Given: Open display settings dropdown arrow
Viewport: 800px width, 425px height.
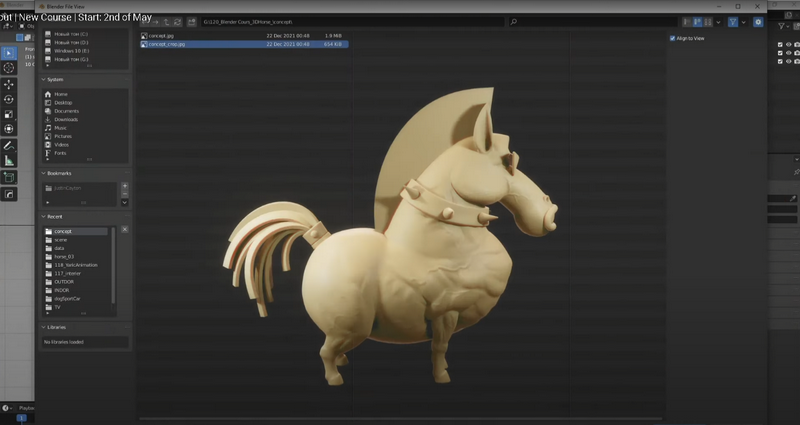Looking at the screenshot, I should [x=718, y=22].
